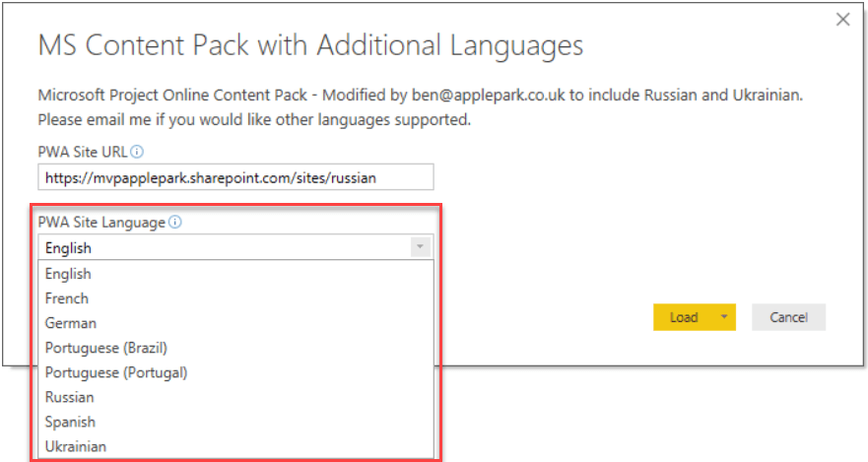The height and width of the screenshot is (462, 868).
Task: Click the info icon beside PWA Site Language
Action: coord(175,223)
